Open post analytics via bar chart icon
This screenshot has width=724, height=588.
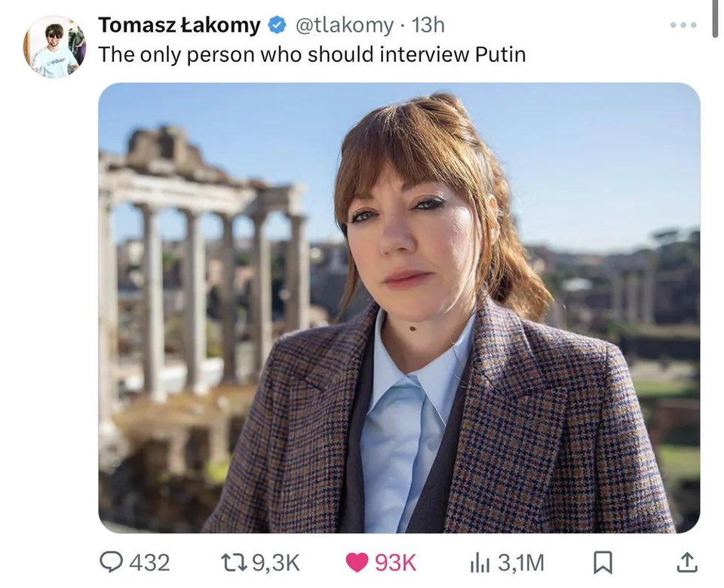coord(479,562)
